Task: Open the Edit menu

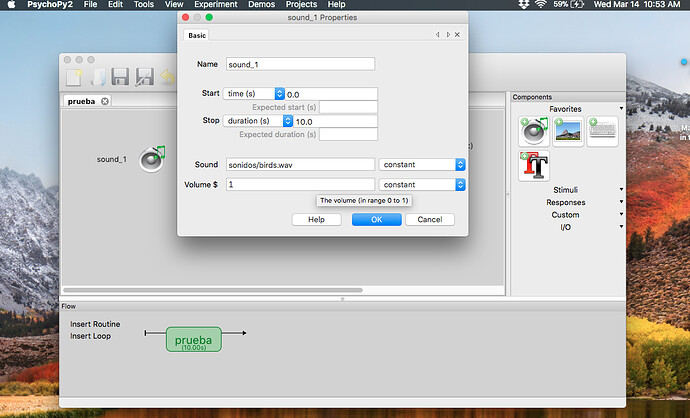Action: click(x=115, y=4)
